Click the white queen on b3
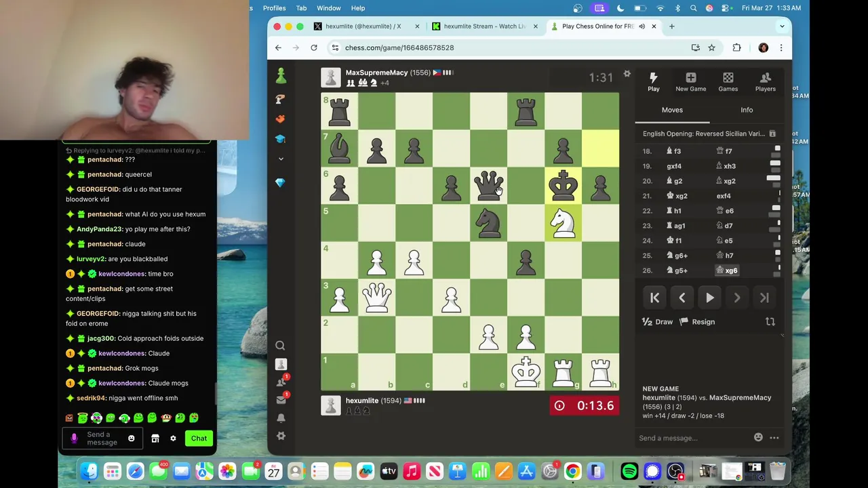868x488 pixels. pos(376,297)
